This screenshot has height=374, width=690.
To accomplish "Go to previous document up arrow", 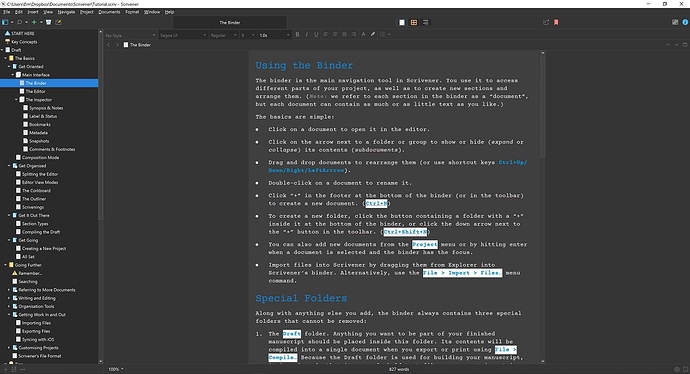I will [668, 45].
